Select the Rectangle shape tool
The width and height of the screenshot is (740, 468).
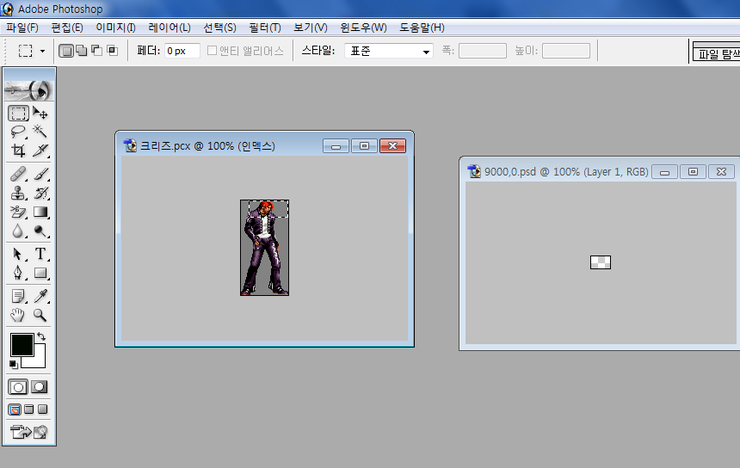pyautogui.click(x=41, y=273)
